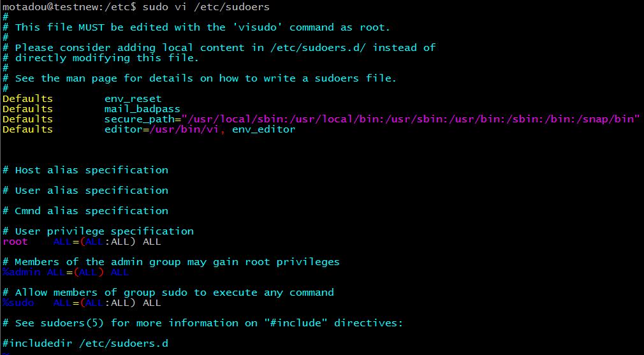Image resolution: width=644 pixels, height=355 pixels.
Task: Click the 'motadou@testnew' shell prompt
Action: (x=50, y=7)
